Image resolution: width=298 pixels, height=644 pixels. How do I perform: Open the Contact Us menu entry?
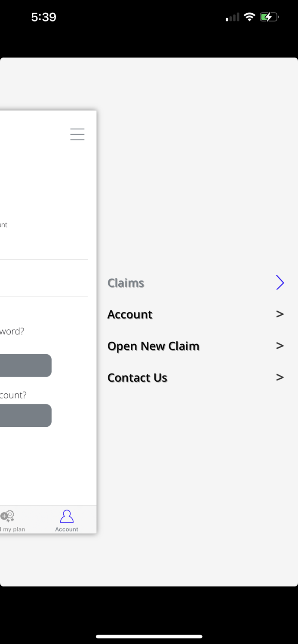pyautogui.click(x=137, y=377)
